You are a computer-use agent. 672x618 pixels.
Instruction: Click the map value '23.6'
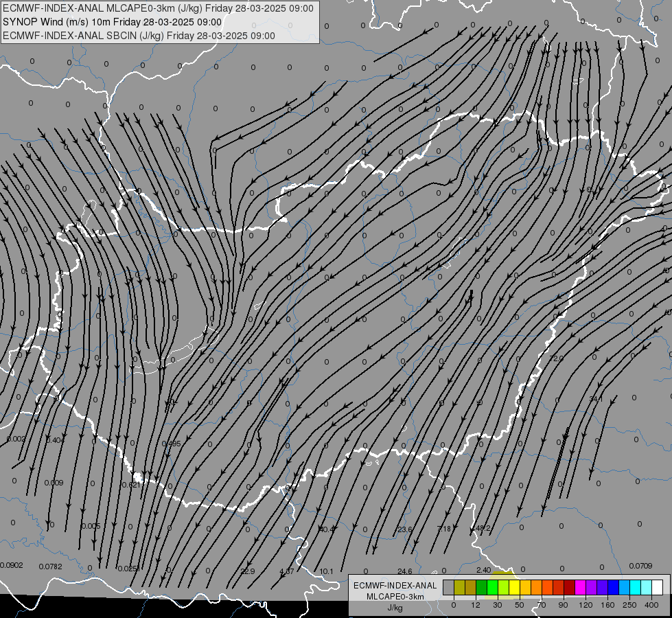click(x=405, y=529)
